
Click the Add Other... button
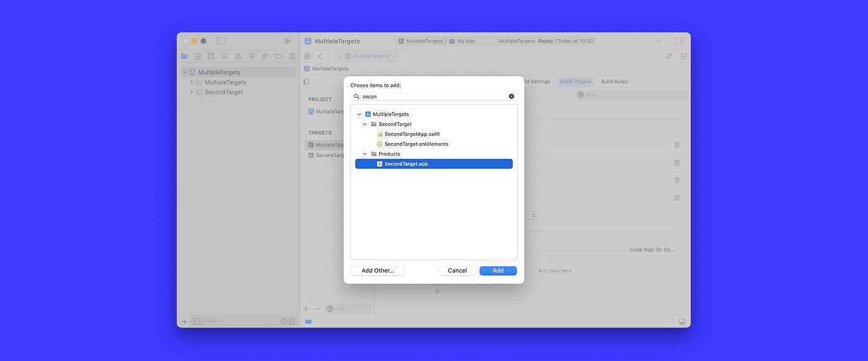click(x=378, y=271)
